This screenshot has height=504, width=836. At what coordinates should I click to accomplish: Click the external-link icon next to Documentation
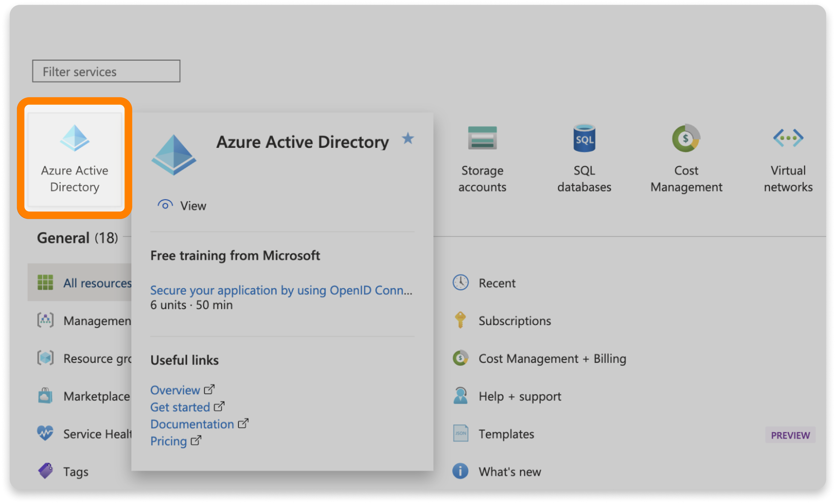pos(243,423)
